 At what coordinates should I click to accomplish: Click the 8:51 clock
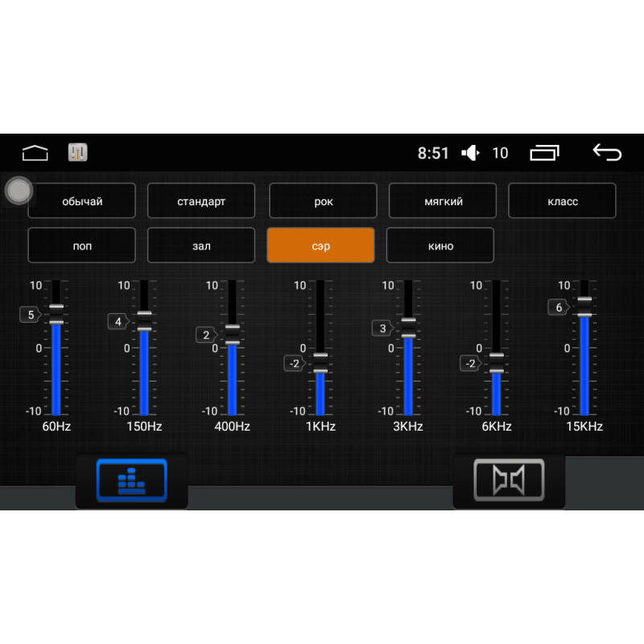click(x=433, y=153)
